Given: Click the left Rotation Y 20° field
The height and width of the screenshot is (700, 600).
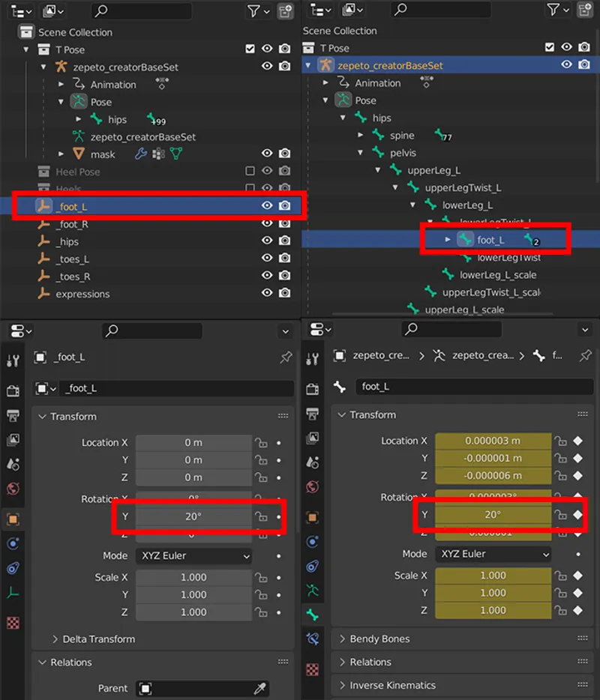Looking at the screenshot, I should [x=193, y=516].
